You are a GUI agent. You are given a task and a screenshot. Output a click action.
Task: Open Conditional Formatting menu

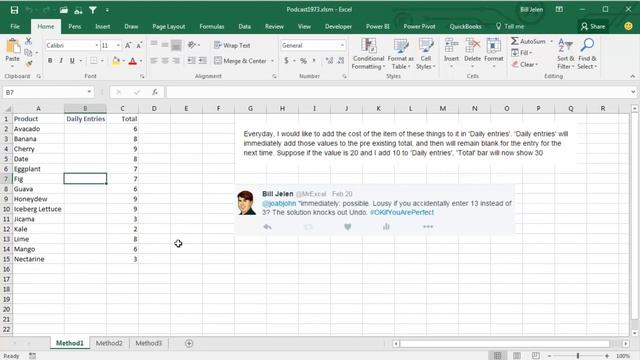369,53
